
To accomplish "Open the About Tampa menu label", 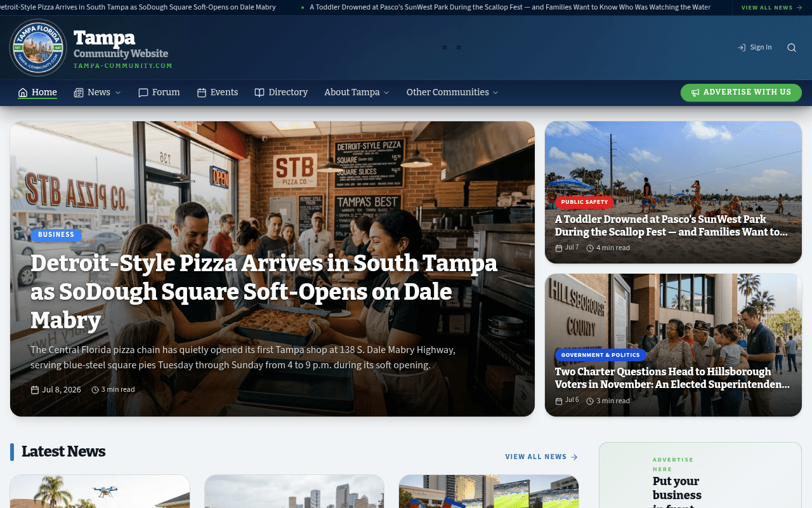I will (352, 93).
